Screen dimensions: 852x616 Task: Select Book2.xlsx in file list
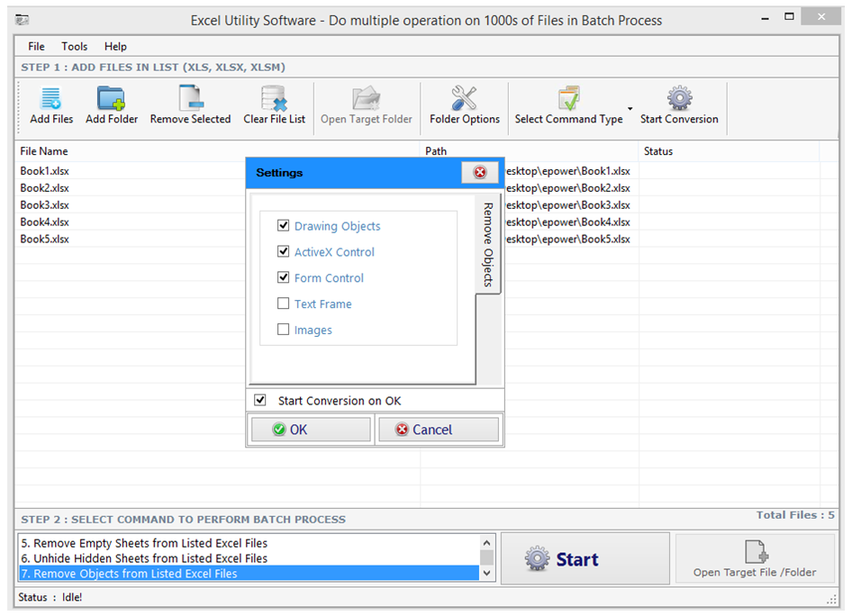[44, 188]
